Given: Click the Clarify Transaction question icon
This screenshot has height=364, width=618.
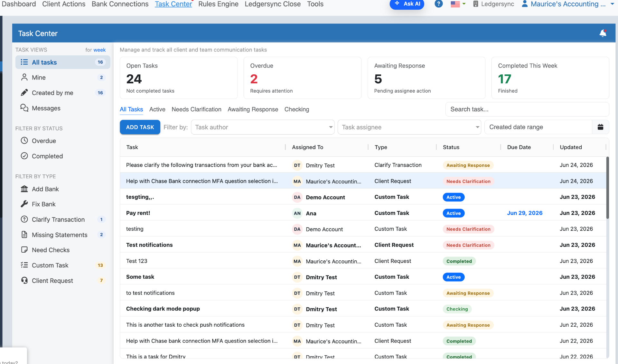Looking at the screenshot, I should 24,219.
